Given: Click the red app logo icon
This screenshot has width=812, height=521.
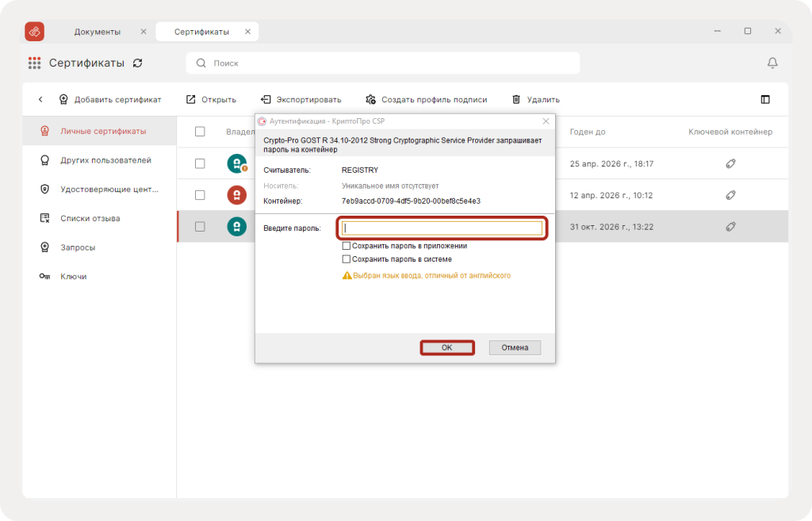Looking at the screenshot, I should [35, 32].
